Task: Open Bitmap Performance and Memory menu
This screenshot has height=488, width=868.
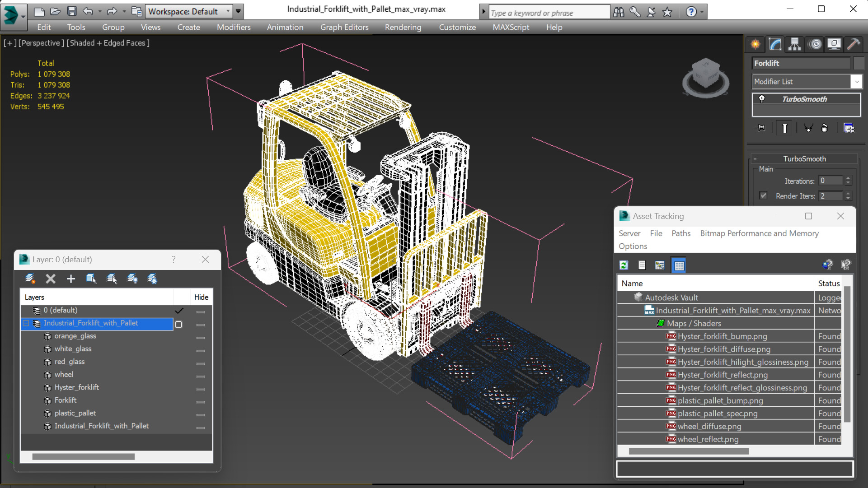Action: (759, 233)
